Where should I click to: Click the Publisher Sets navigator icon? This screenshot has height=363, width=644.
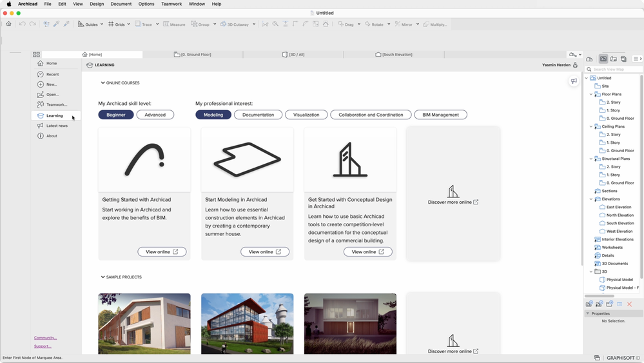(x=623, y=59)
